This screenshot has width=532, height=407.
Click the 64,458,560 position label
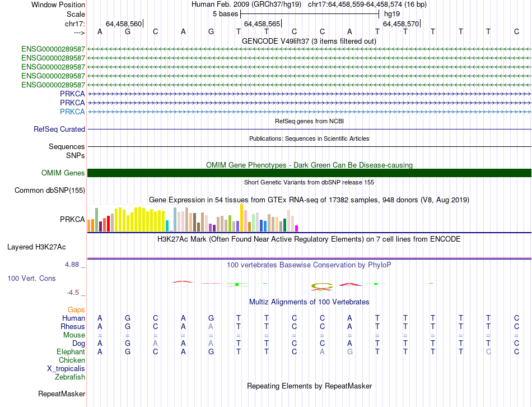coord(124,24)
